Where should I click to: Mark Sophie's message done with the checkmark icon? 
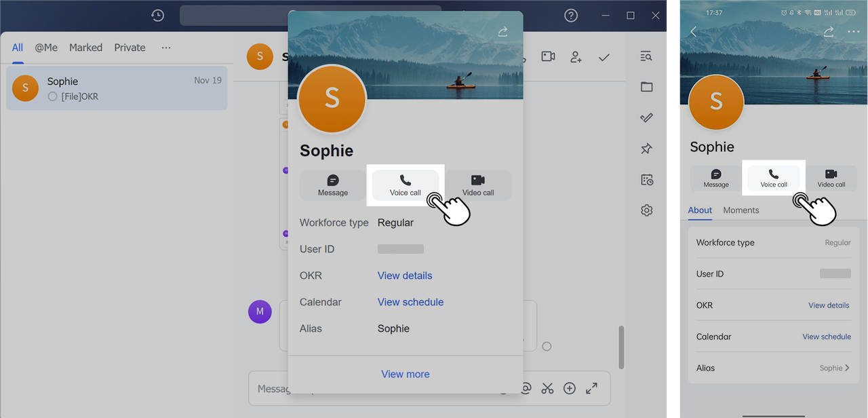pos(604,57)
